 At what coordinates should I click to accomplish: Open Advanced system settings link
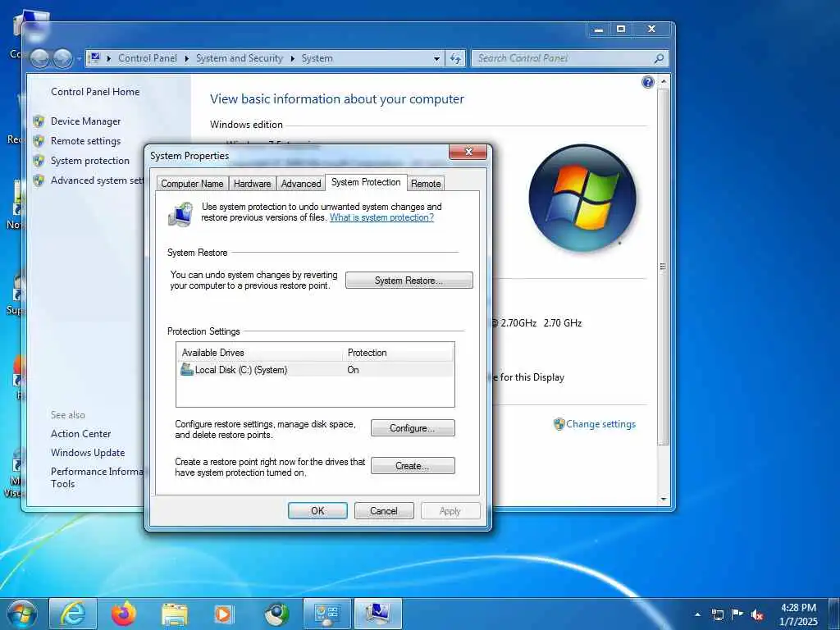point(97,180)
